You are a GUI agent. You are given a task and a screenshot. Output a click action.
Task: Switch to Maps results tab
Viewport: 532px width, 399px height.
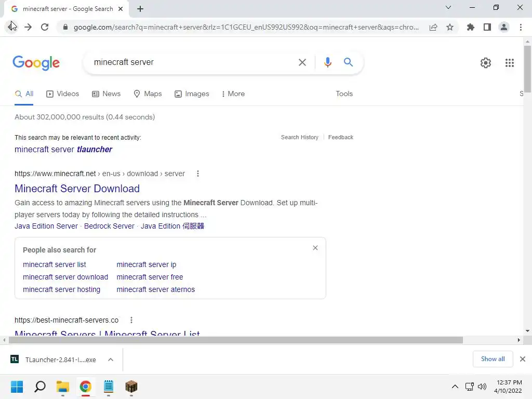148,94
